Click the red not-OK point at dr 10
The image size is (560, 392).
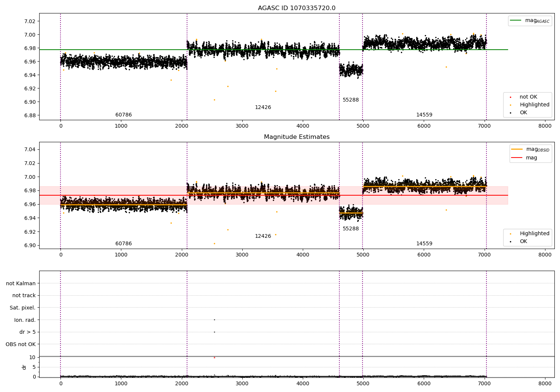tap(214, 357)
